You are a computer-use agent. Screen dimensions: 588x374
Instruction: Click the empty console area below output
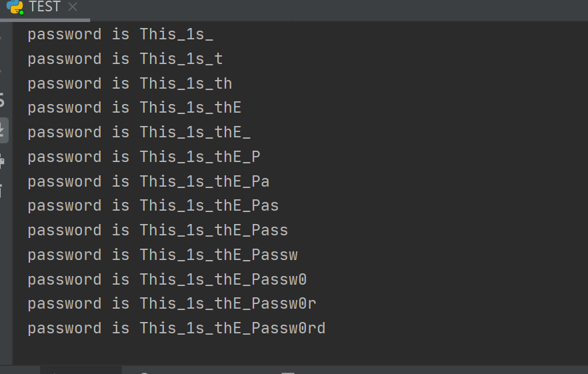pyautogui.click(x=300, y=351)
